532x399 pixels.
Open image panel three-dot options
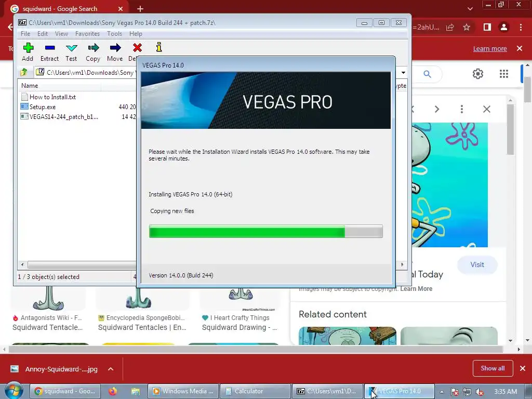(x=462, y=109)
